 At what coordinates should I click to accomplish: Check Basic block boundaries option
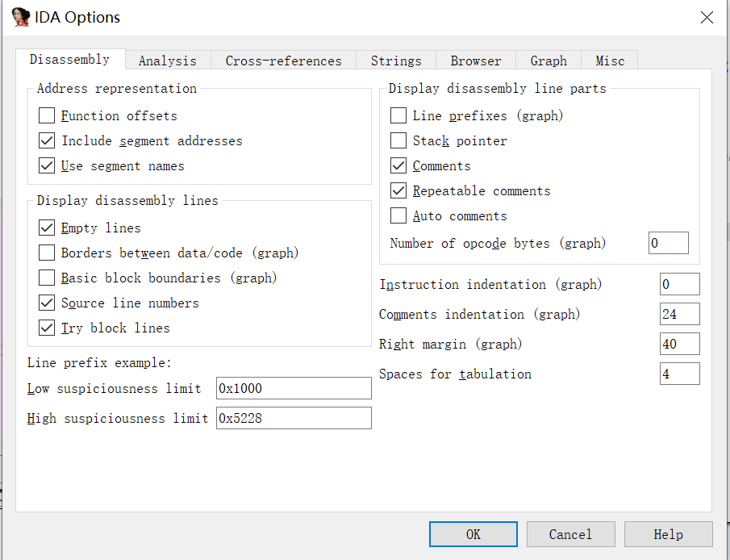point(47,278)
